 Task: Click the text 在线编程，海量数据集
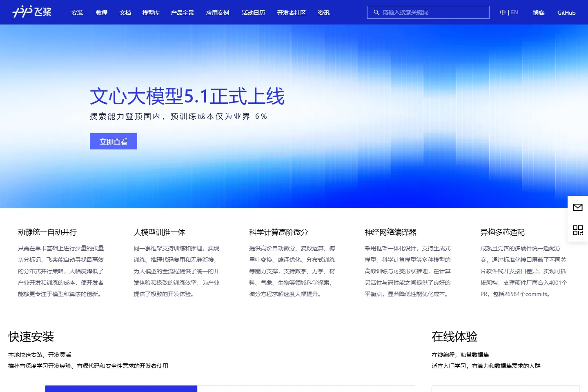point(460,355)
